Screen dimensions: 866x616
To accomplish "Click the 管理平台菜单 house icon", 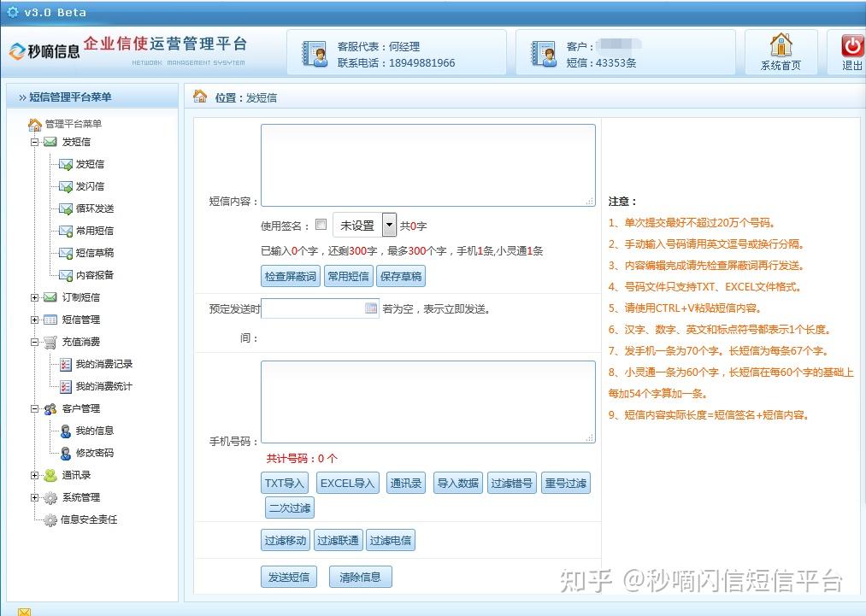I will pyautogui.click(x=35, y=124).
